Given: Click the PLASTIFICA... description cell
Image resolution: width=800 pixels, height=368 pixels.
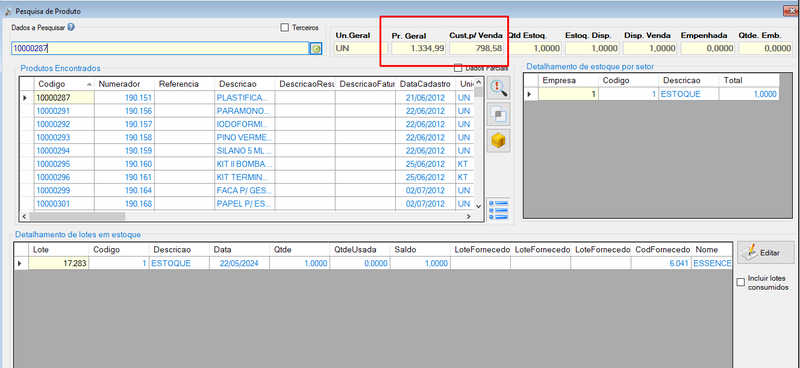Looking at the screenshot, I should [244, 97].
